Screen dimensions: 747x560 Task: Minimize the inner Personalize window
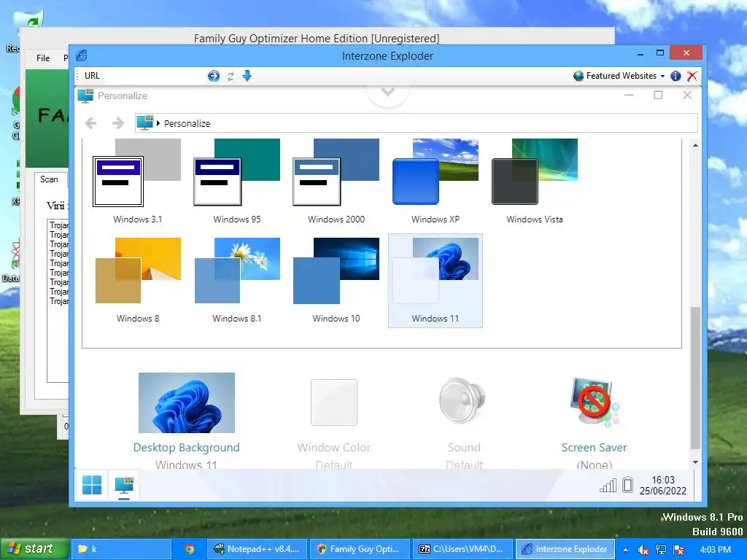(x=629, y=96)
